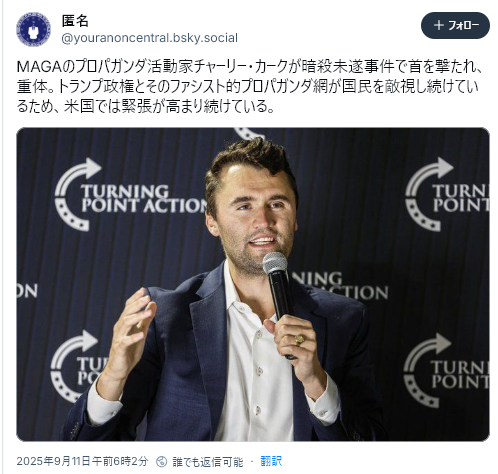Screen dimensions: 498x474
Task: Click the display name 匿名
Action: tap(75, 21)
